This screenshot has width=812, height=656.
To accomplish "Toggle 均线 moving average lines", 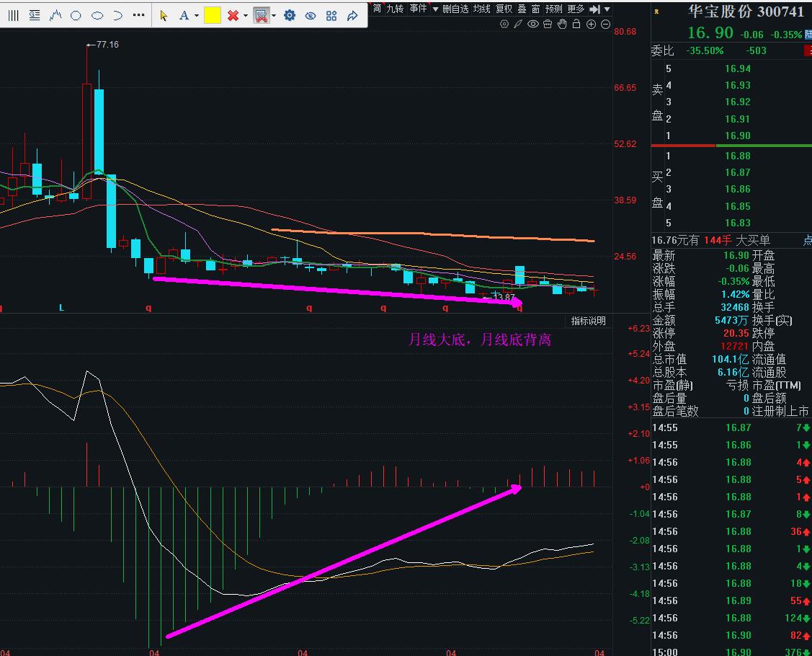I will 481,9.
